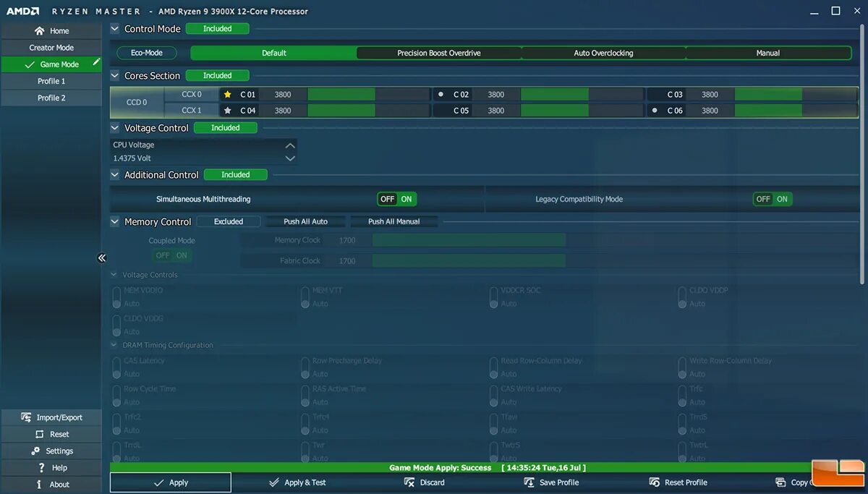Click the Help question mark icon

pos(42,467)
